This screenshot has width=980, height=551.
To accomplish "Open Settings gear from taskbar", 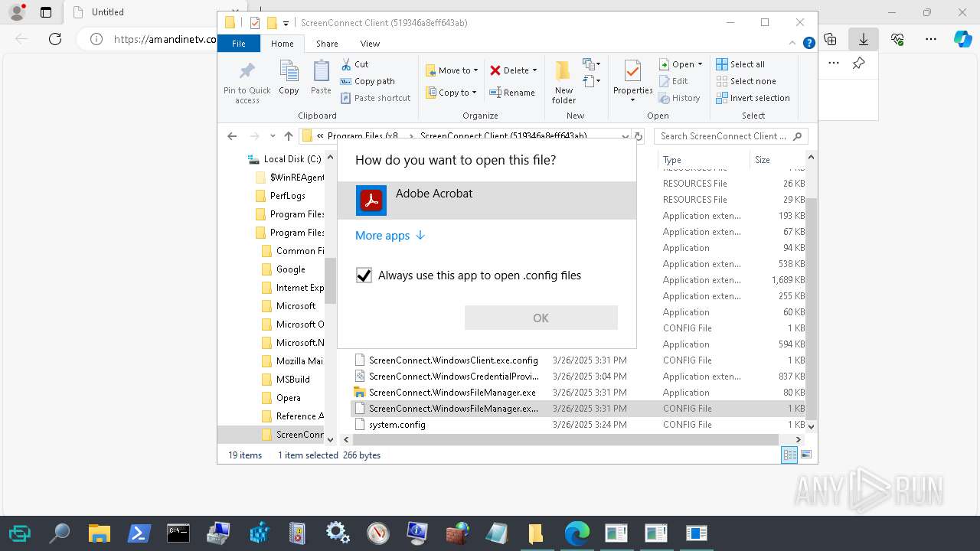I will (x=338, y=533).
